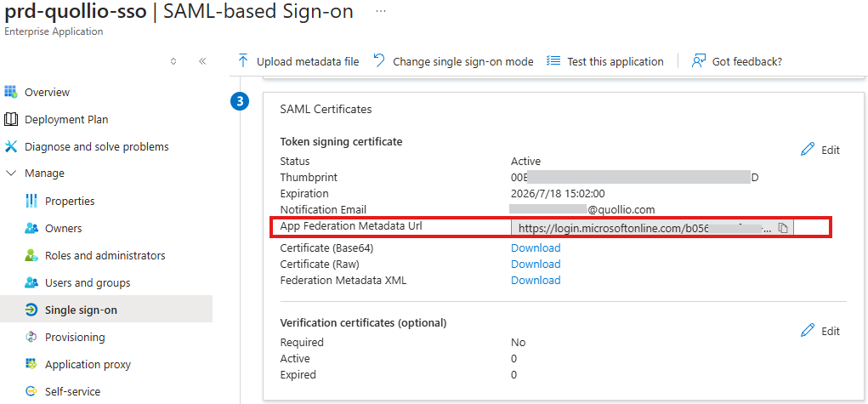Click the Test this application list icon
The height and width of the screenshot is (404, 868).
pos(553,61)
